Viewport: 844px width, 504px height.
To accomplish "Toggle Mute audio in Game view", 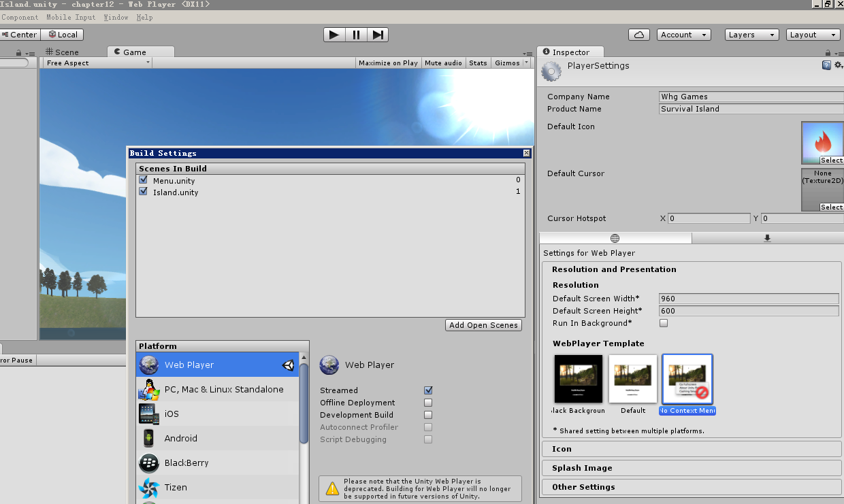I will pyautogui.click(x=443, y=63).
